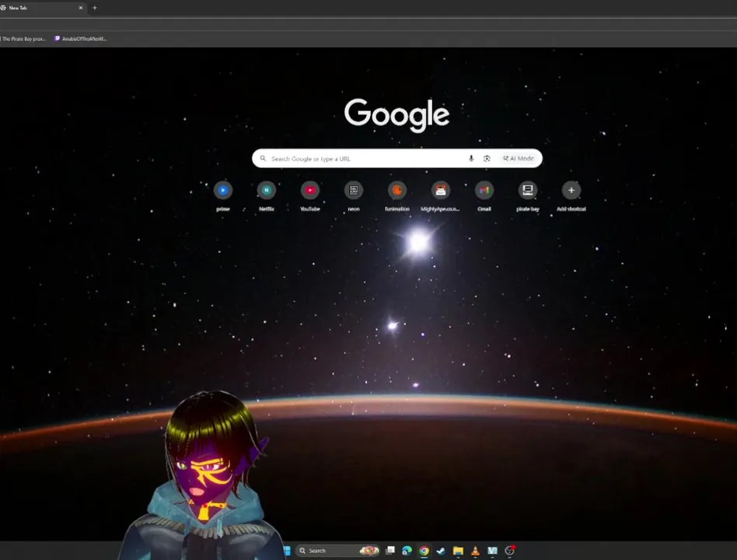Open the funimation shortcut
The image size is (737, 560).
point(397,191)
